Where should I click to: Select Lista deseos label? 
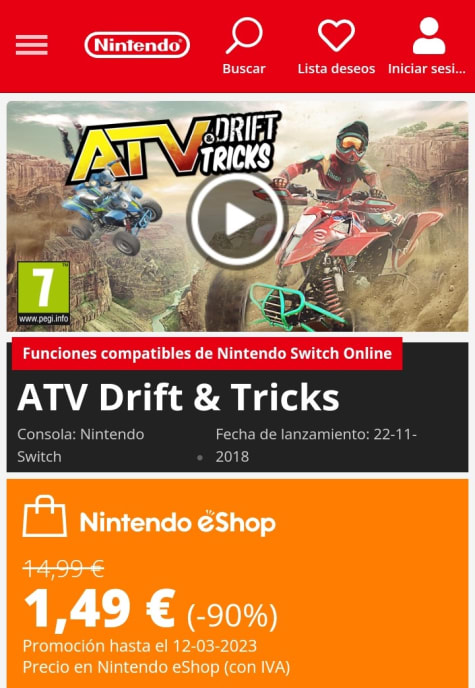[336, 69]
